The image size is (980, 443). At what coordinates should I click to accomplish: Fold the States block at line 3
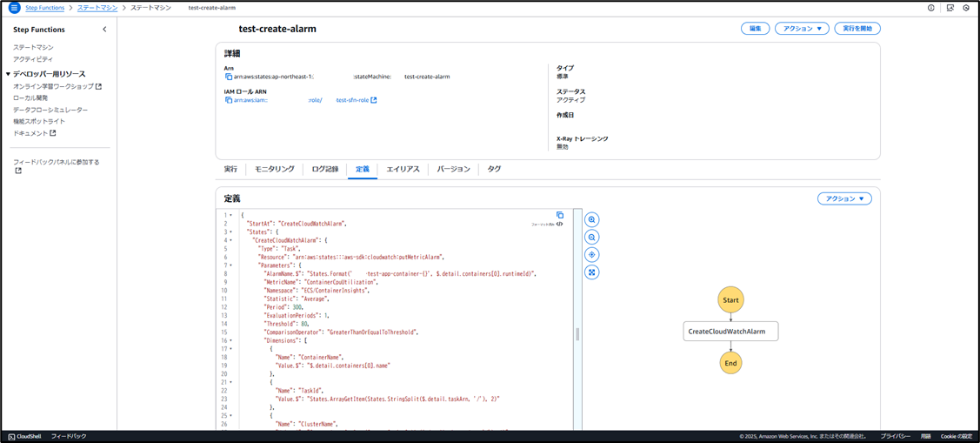click(x=230, y=232)
